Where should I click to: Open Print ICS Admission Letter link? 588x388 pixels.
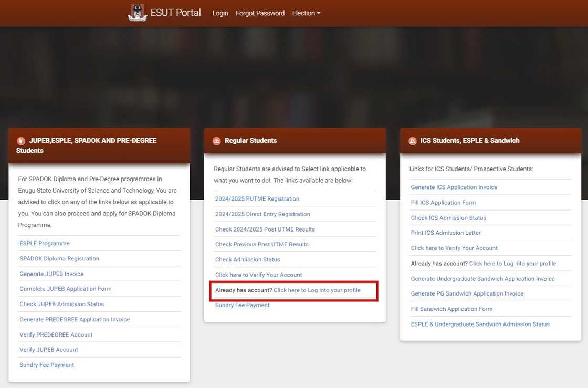pyautogui.click(x=446, y=233)
